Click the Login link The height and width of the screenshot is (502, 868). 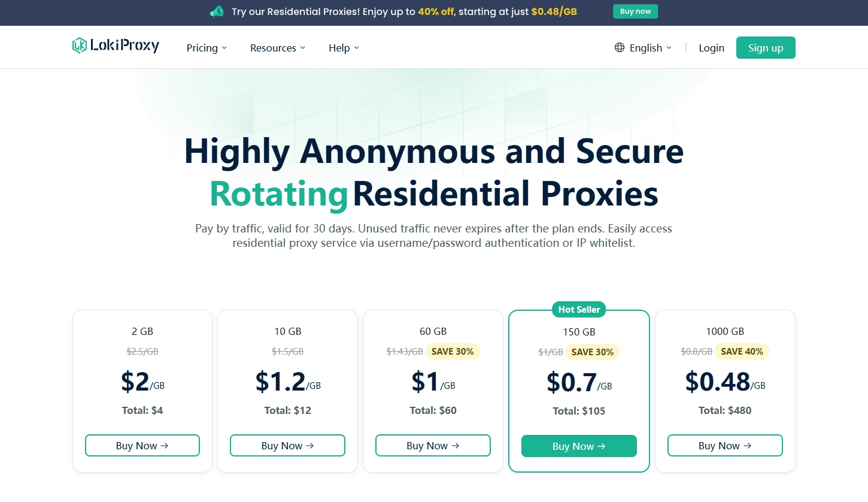point(711,48)
